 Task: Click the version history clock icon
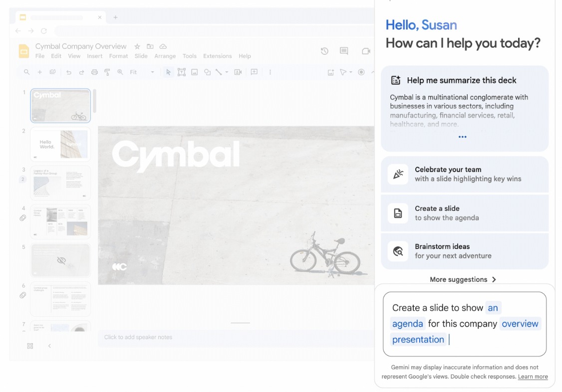point(324,51)
